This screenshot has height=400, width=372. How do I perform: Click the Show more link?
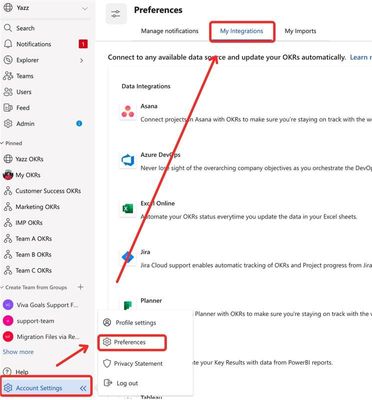(x=18, y=352)
